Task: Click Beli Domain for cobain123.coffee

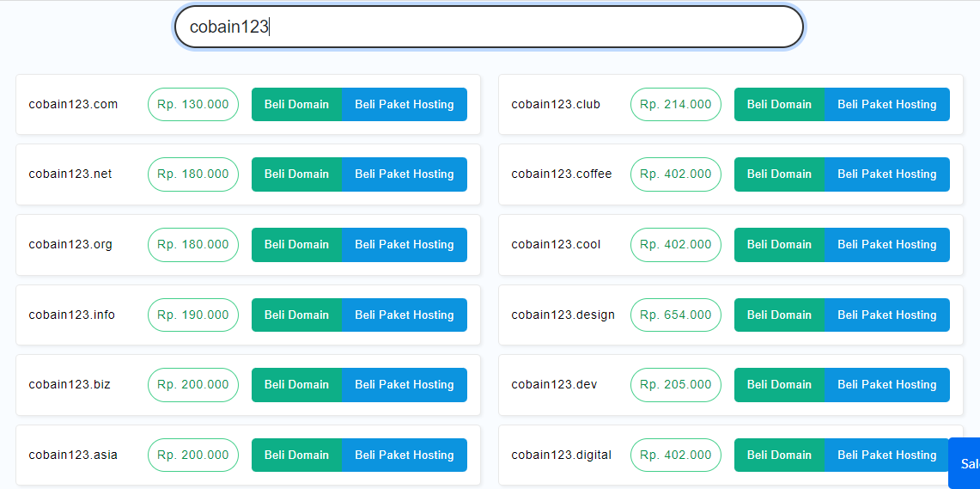Action: 779,174
